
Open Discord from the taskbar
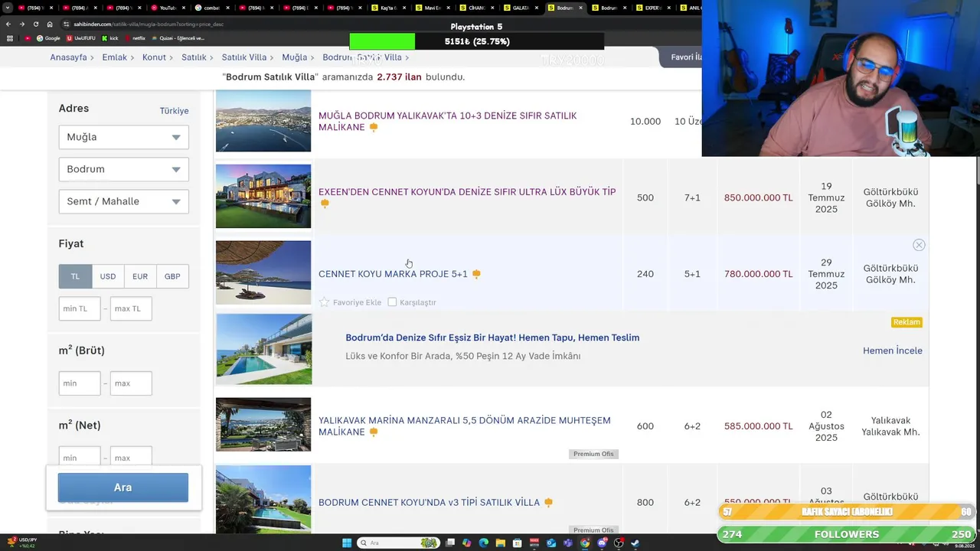[602, 543]
